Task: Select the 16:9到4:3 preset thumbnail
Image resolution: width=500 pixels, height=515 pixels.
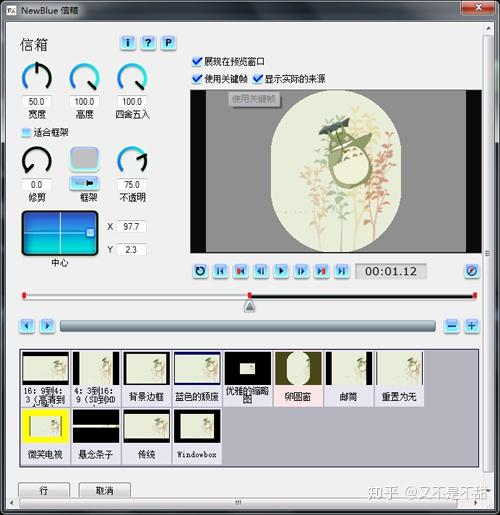Action: click(45, 379)
